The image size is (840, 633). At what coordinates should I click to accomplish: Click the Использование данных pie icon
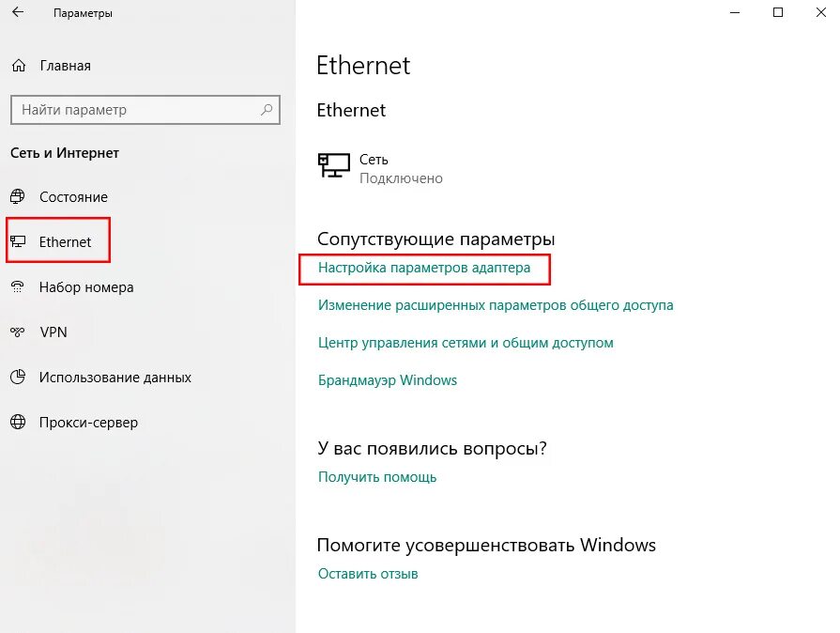pos(18,378)
